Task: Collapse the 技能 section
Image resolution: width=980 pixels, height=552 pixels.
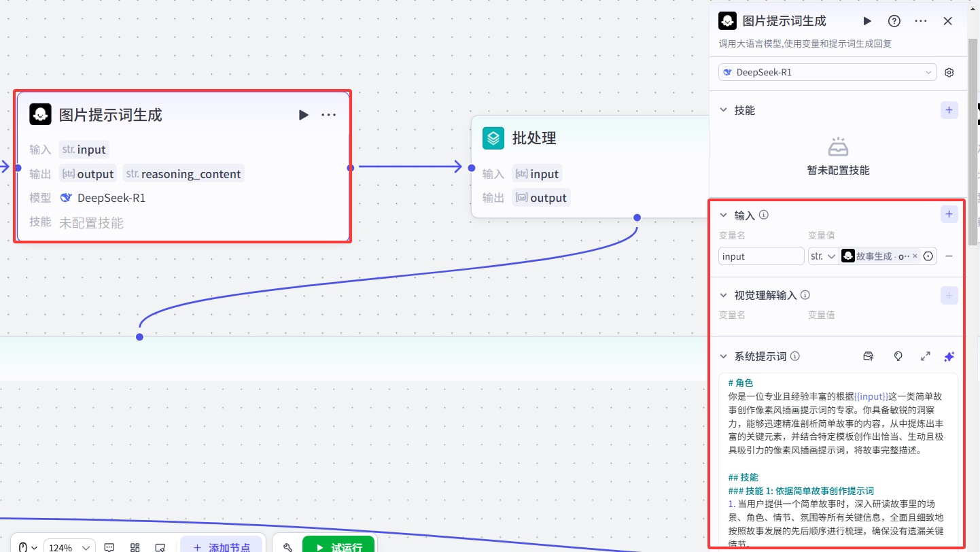Action: (x=724, y=110)
